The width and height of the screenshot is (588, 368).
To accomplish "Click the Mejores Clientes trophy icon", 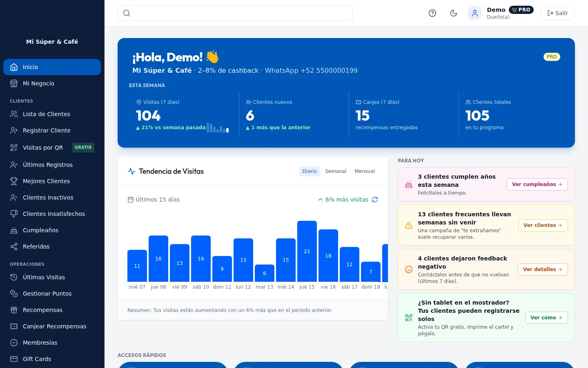I will coord(14,181).
